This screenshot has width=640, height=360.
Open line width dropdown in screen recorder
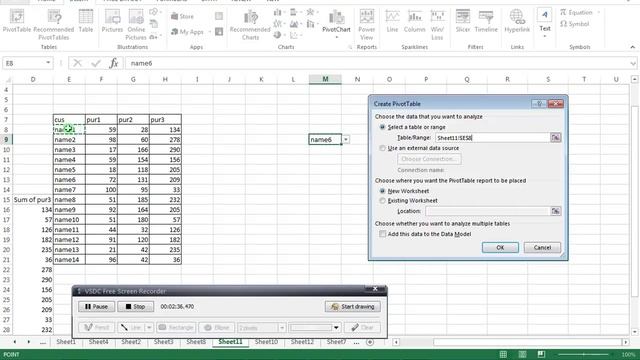coord(282,327)
